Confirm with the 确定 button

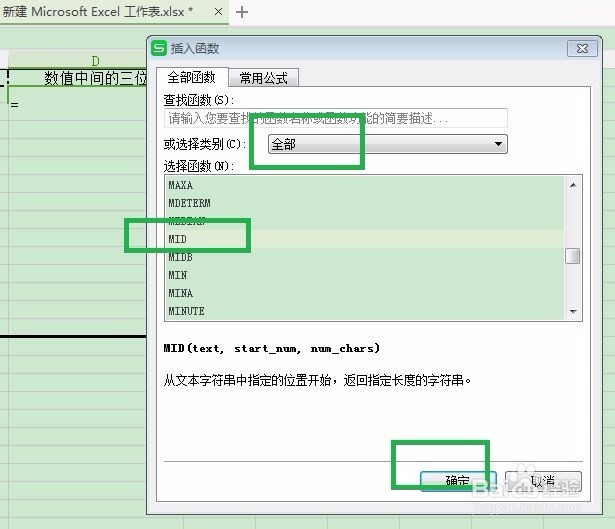tap(458, 481)
